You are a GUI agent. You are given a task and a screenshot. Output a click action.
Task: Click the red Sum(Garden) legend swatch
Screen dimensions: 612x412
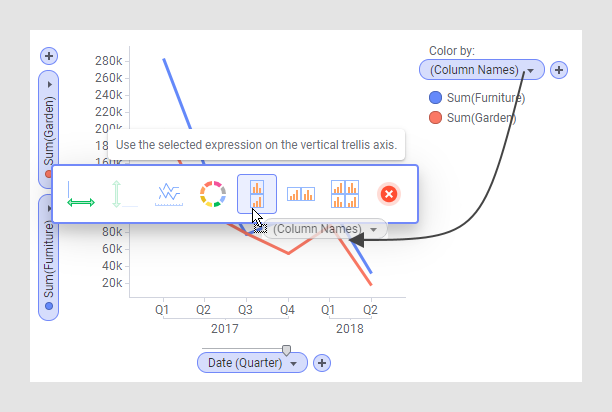pos(435,117)
